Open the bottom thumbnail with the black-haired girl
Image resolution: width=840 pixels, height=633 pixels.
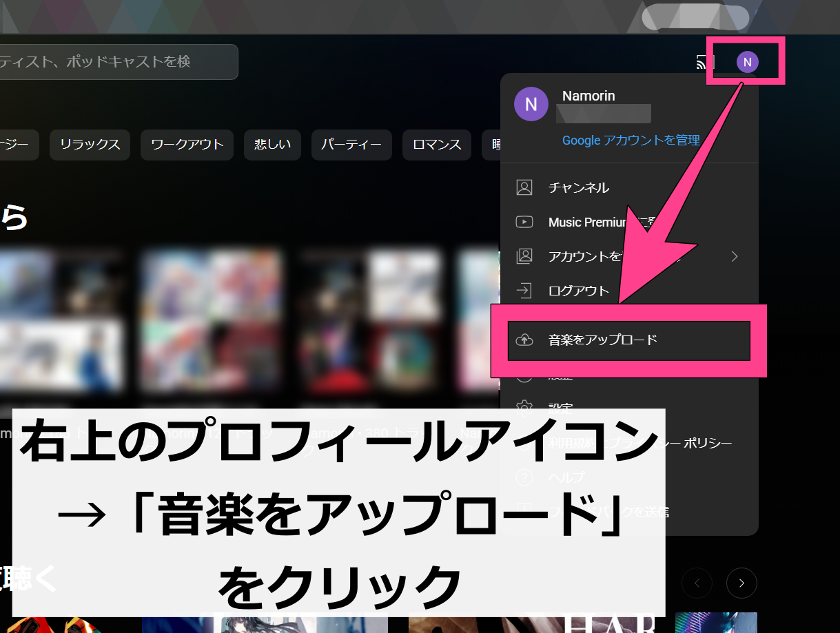tap(265, 624)
